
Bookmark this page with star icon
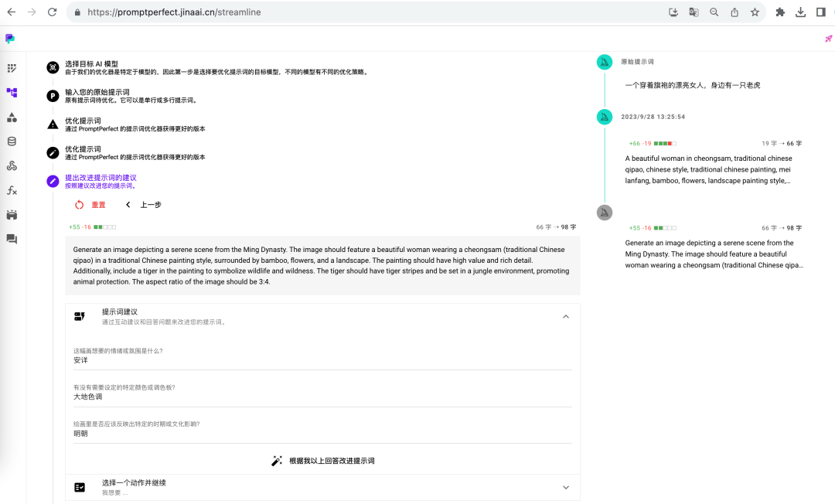pos(755,12)
